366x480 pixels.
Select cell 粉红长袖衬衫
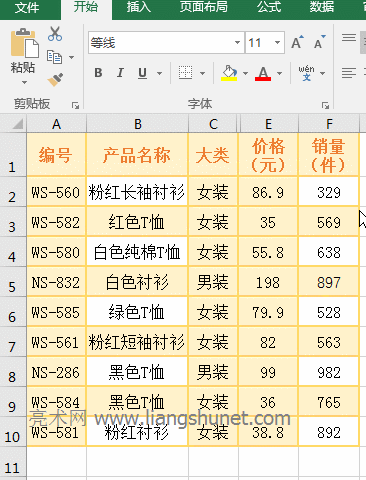[137, 192]
